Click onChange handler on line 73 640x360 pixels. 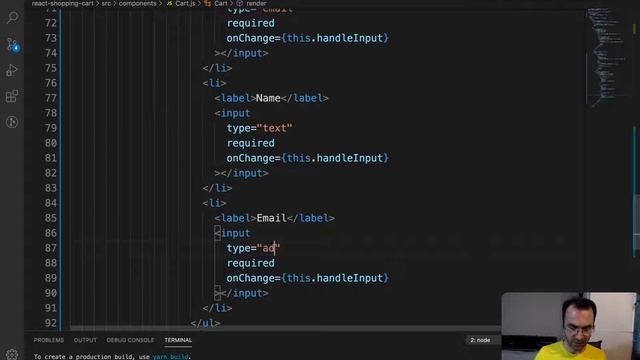(308, 38)
